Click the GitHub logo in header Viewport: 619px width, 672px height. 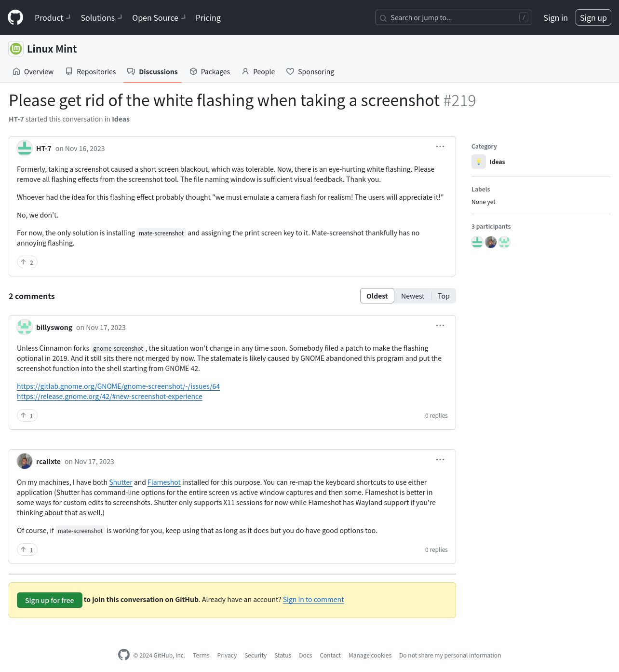click(15, 17)
